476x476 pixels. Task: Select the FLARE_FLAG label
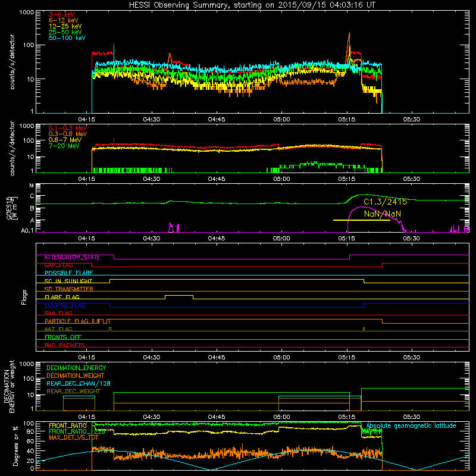62,297
